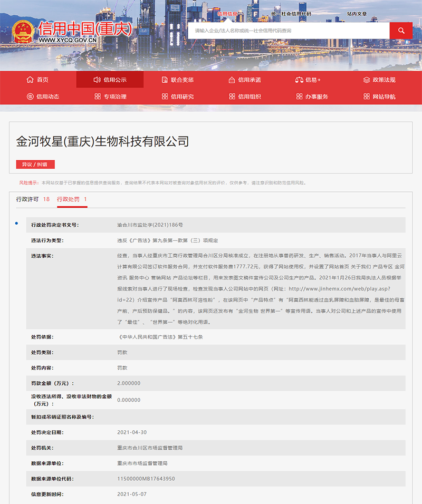Select the 行政处罚 tab
This screenshot has width=422, height=504.
(72, 199)
